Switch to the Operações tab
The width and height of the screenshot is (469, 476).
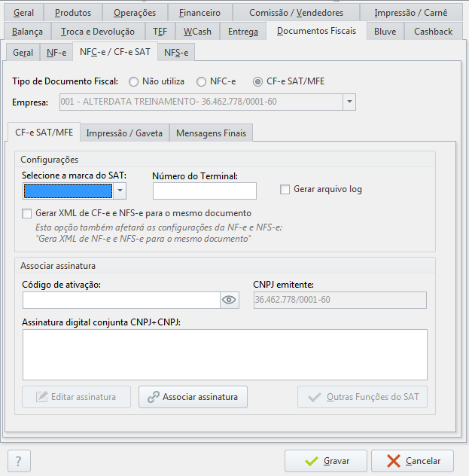point(135,13)
